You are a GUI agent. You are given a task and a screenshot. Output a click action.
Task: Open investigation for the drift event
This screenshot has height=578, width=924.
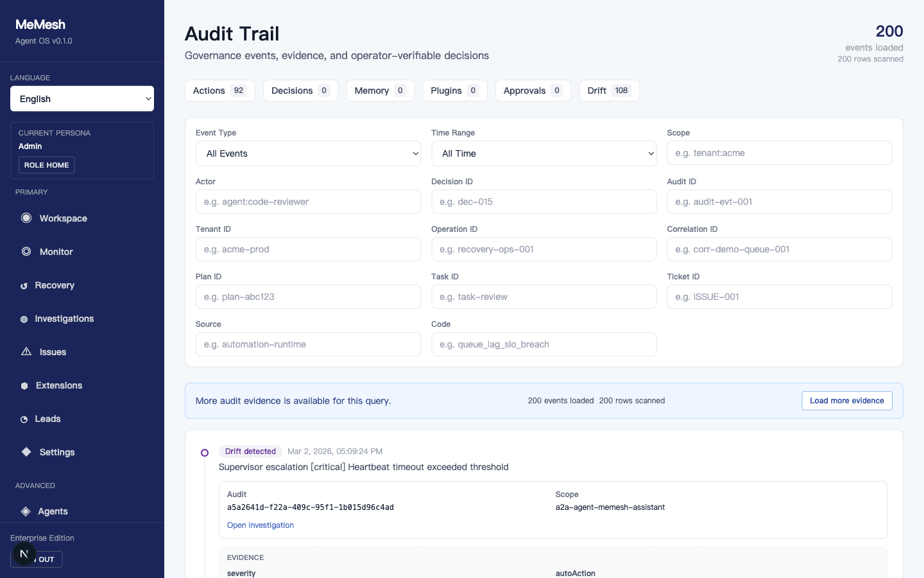click(261, 525)
